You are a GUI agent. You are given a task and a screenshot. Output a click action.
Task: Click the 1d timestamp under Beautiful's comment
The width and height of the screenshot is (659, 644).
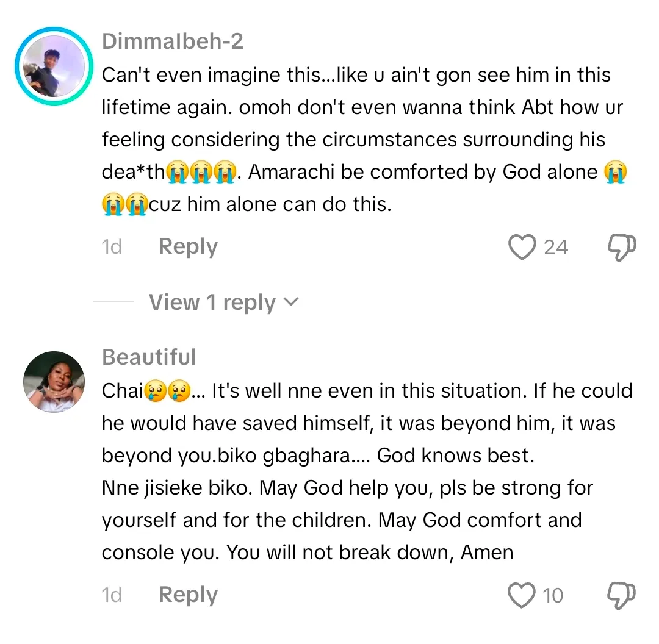click(x=112, y=595)
